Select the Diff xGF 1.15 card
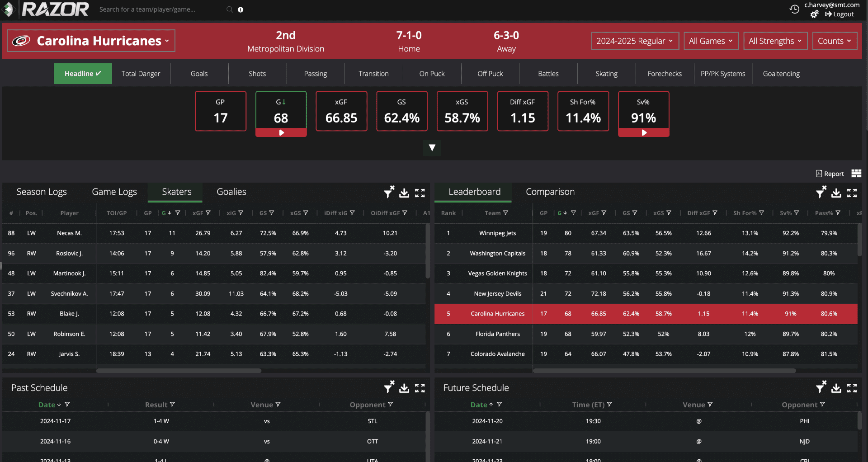The width and height of the screenshot is (868, 462). click(x=523, y=111)
